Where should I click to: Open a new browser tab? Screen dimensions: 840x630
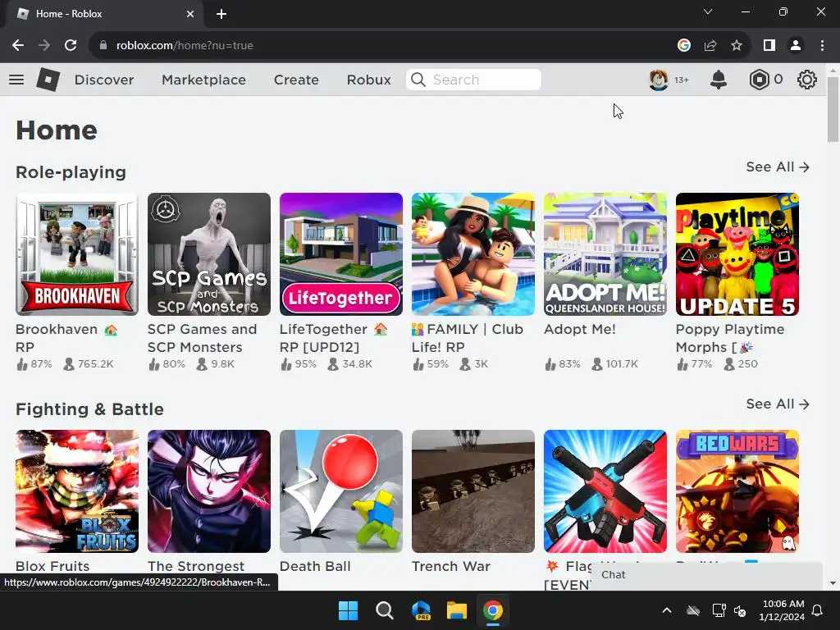pyautogui.click(x=221, y=14)
